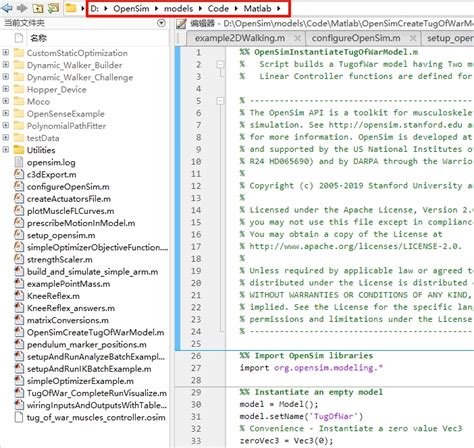Close the example2DWalking.m tab
The image size is (474, 448).
pos(297,38)
